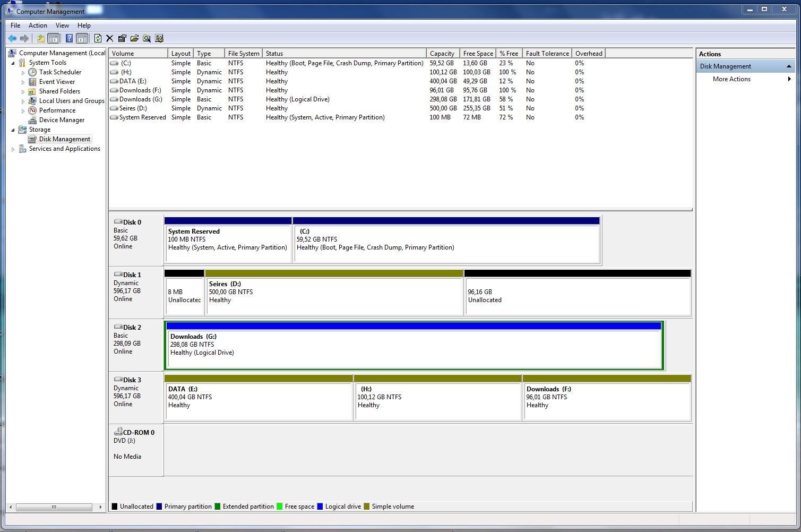The width and height of the screenshot is (801, 532).
Task: Toggle Show/Hide Action Pane toolbar button
Action: [x=82, y=38]
